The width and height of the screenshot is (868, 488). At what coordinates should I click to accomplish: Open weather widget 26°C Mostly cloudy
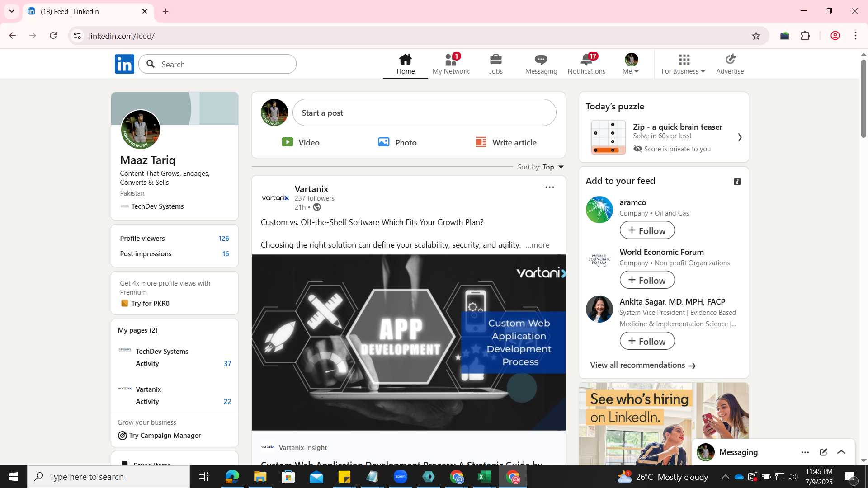coord(663,477)
